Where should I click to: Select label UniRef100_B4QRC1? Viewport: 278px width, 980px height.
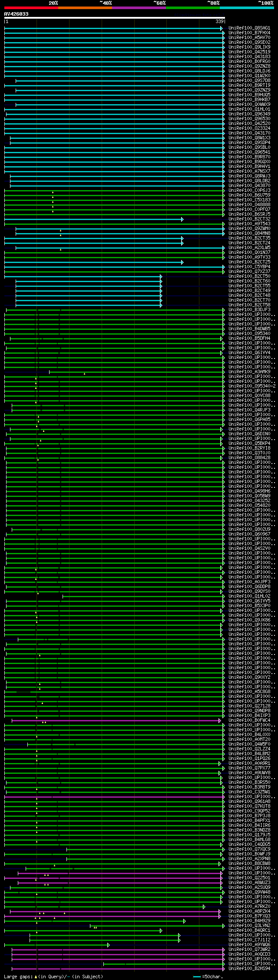tap(249, 931)
